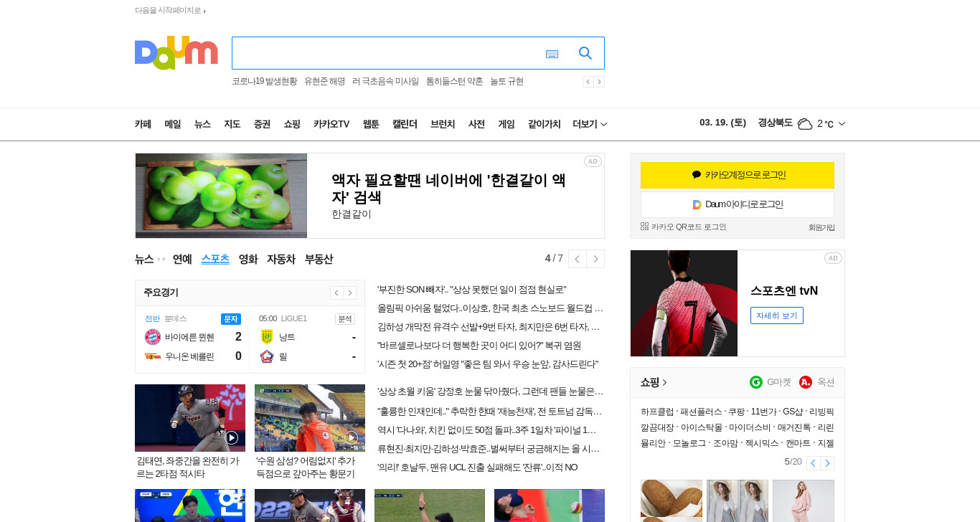The height and width of the screenshot is (522, 980).
Task: Switch to the 스포츠 tab
Action: [215, 259]
